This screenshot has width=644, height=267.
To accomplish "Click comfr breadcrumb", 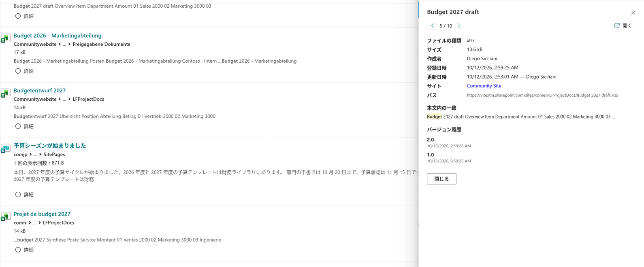I will [20, 223].
